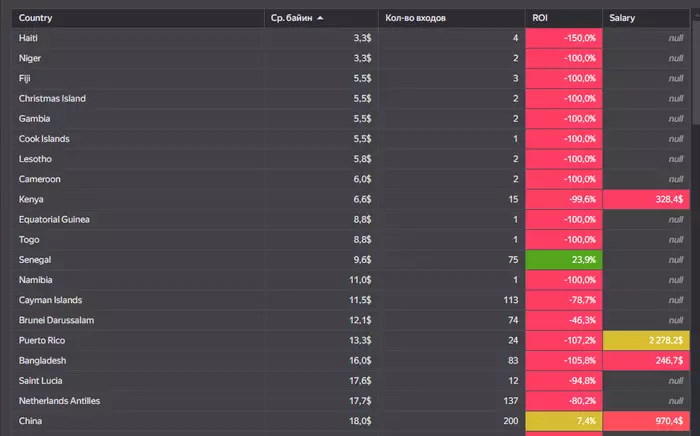Select the Cayman Islands entry

click(50, 300)
